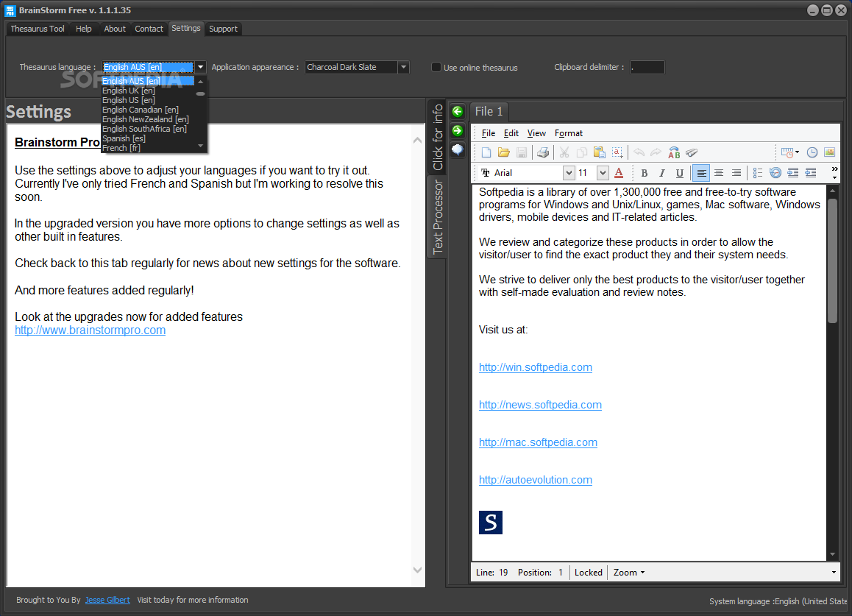The width and height of the screenshot is (852, 616).
Task: Click the Find binoculars icon
Action: [692, 153]
